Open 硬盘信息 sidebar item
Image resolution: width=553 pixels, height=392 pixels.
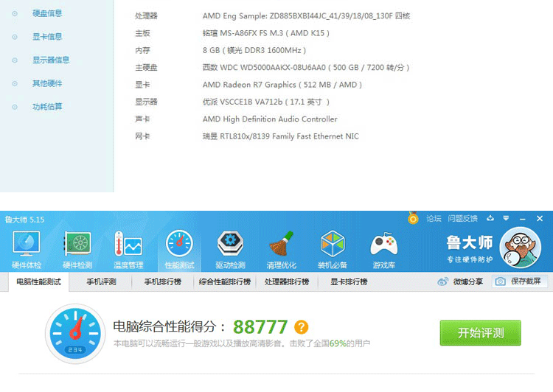[x=47, y=13]
